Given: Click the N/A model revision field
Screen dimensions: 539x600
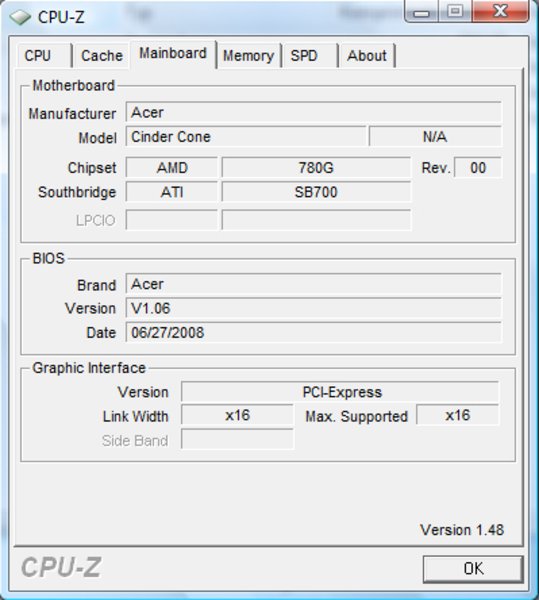Looking at the screenshot, I should click(x=435, y=137).
